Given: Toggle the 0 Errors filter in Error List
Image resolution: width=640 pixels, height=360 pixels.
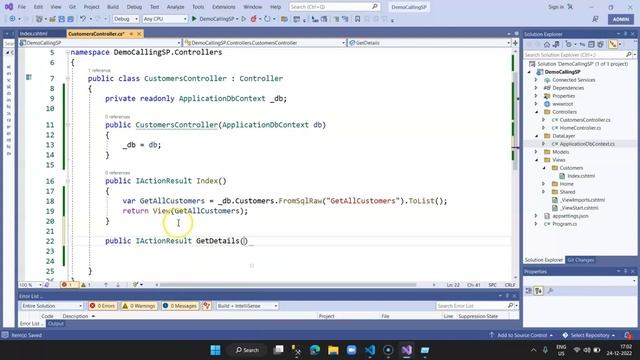Looking at the screenshot, I should (102, 306).
